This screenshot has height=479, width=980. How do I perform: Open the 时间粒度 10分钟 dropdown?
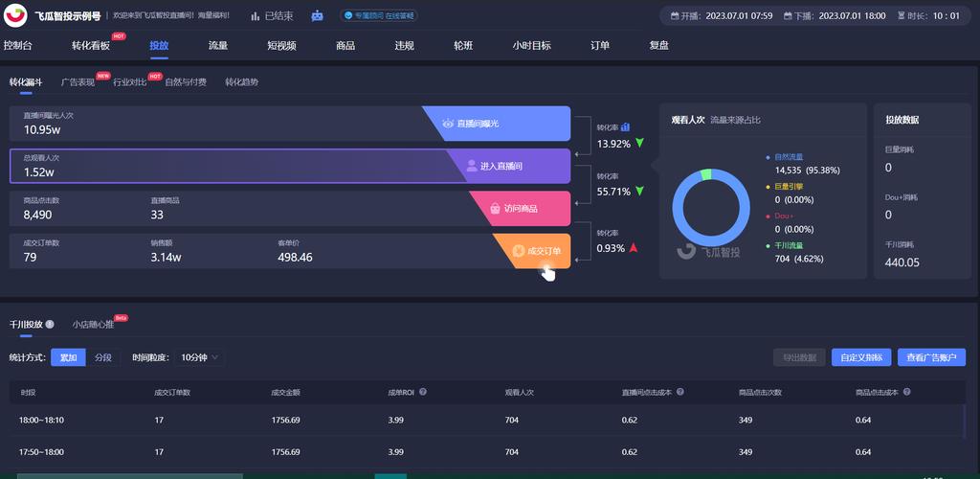[x=201, y=357]
